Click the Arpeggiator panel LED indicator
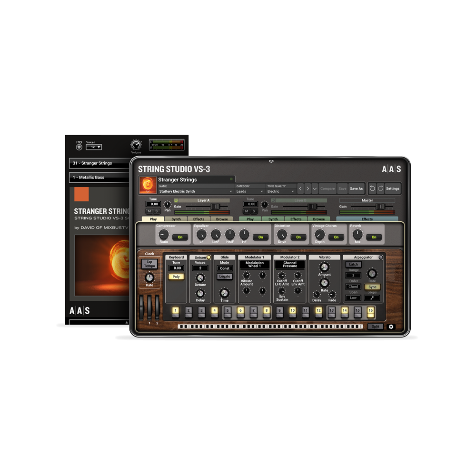Image resolution: width=476 pixels, height=476 pixels. 382,257
